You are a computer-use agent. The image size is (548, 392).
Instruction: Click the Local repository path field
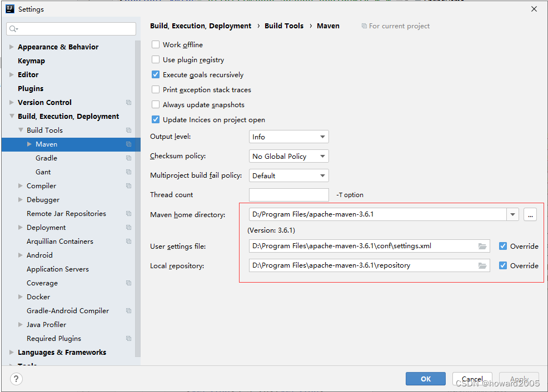click(370, 265)
